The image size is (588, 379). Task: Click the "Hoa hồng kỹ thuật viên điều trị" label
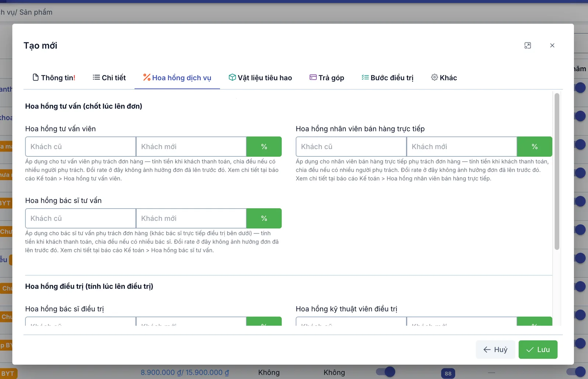[347, 309]
